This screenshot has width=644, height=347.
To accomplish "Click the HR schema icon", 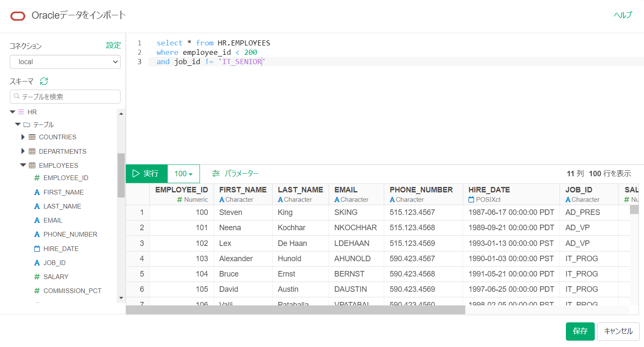I will tap(21, 112).
